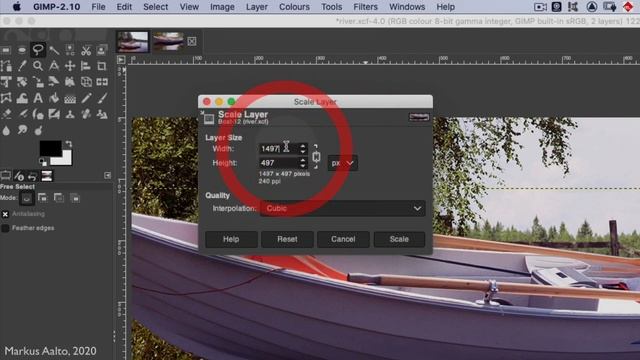Open the File menu
Viewport: 640px width, 360px height.
pos(98,7)
